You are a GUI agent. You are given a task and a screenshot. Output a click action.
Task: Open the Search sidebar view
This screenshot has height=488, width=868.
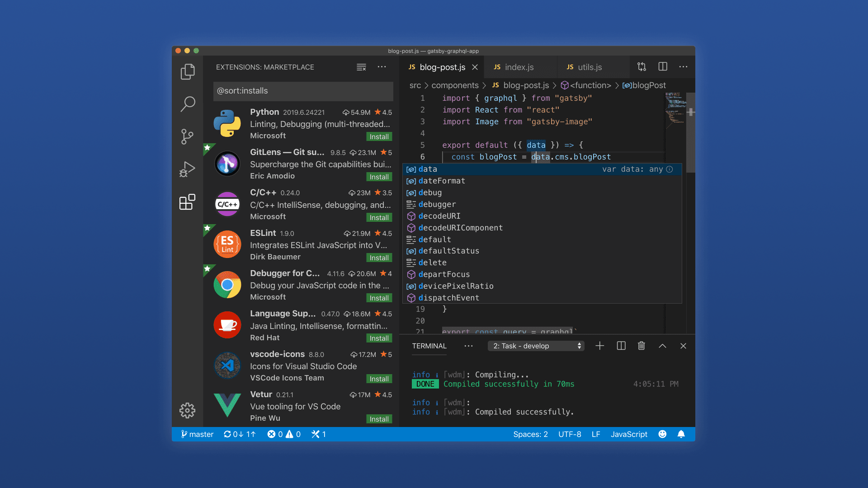pos(188,104)
